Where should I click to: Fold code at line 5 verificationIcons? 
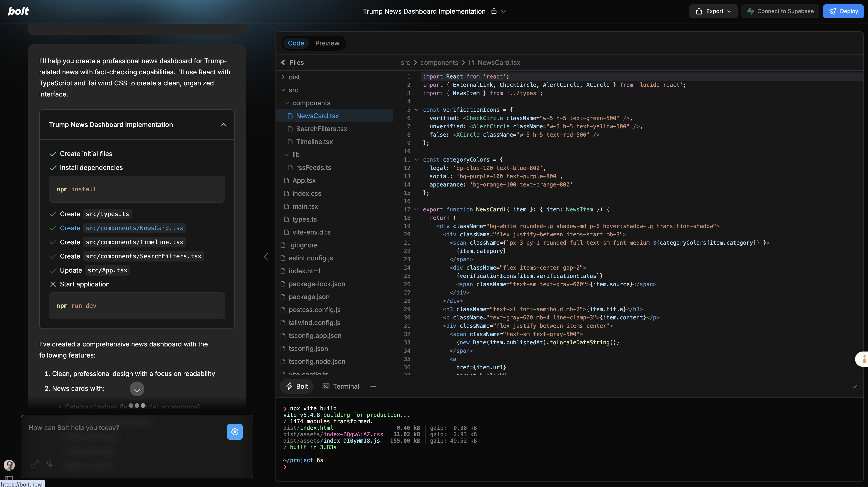(416, 110)
